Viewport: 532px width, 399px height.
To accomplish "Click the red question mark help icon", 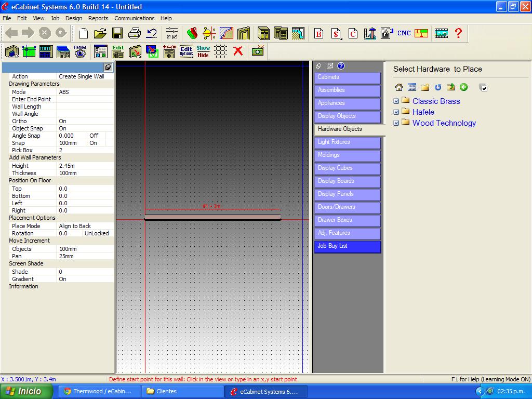I will (x=458, y=33).
